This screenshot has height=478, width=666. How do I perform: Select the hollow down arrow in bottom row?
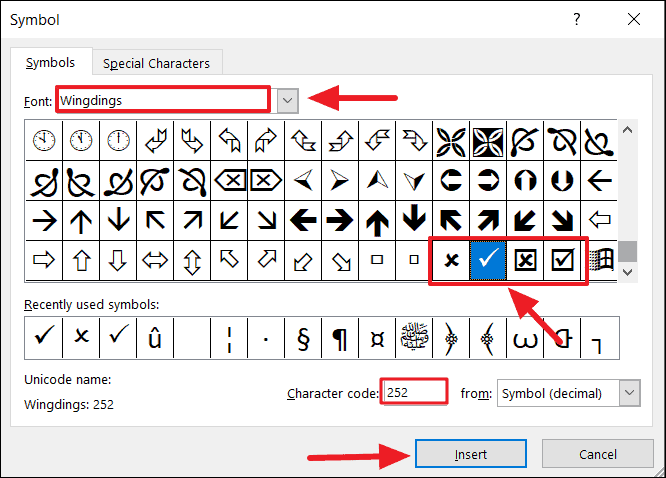point(118,260)
